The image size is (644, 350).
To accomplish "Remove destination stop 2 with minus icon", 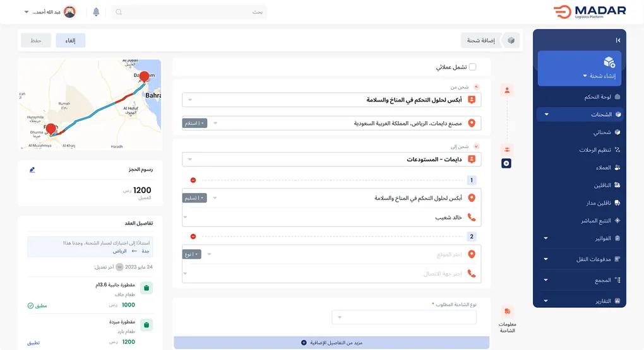I will pyautogui.click(x=193, y=236).
